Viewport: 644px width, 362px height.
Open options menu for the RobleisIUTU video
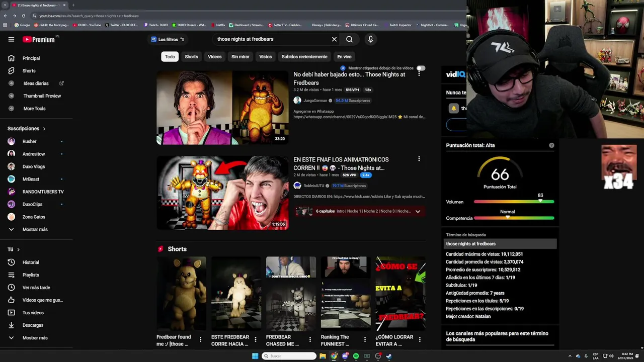point(419,159)
